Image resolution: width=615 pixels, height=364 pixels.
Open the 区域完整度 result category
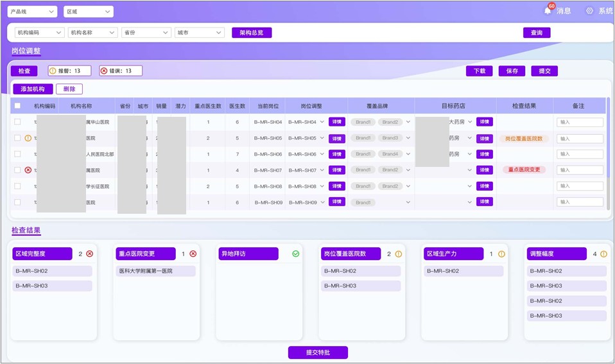[42, 254]
